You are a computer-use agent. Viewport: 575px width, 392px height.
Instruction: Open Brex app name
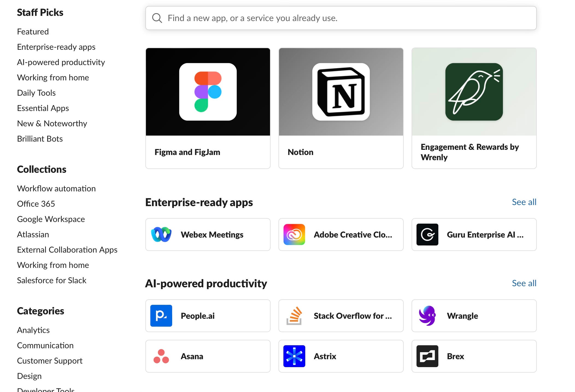coord(456,356)
